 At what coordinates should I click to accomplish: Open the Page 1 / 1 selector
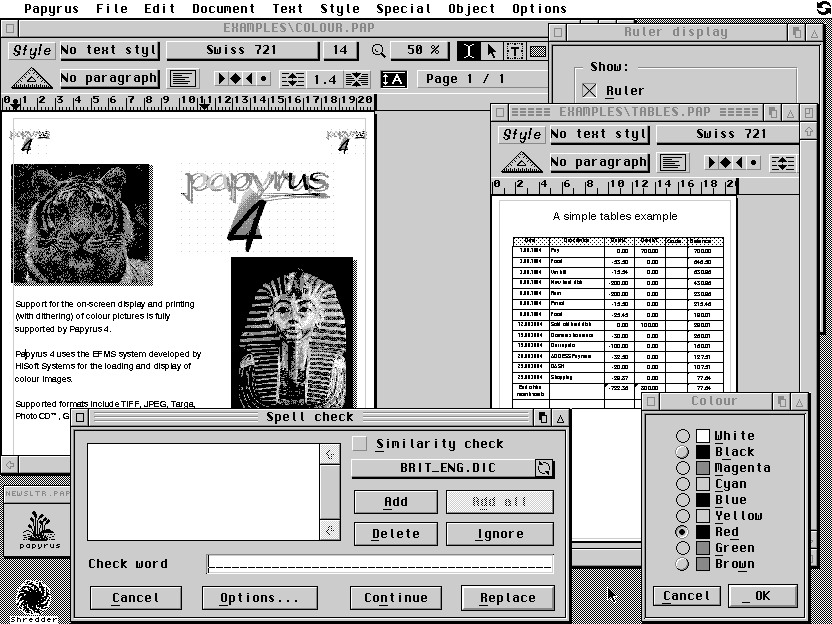point(483,79)
